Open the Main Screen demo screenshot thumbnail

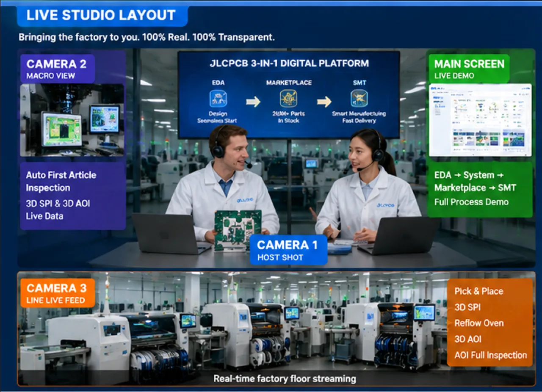[480, 120]
